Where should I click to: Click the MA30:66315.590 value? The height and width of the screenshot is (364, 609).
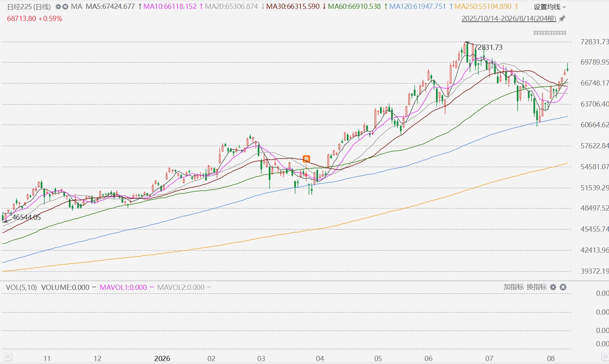pos(293,7)
